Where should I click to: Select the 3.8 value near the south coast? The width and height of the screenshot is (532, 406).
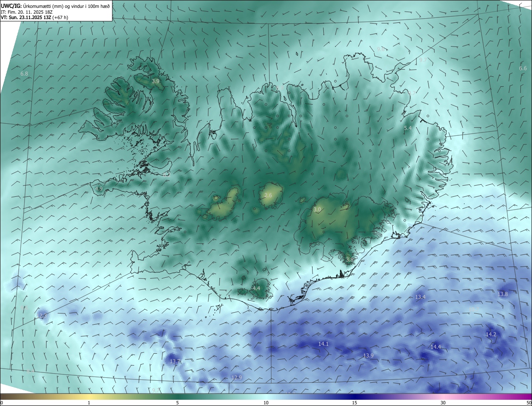click(x=349, y=259)
